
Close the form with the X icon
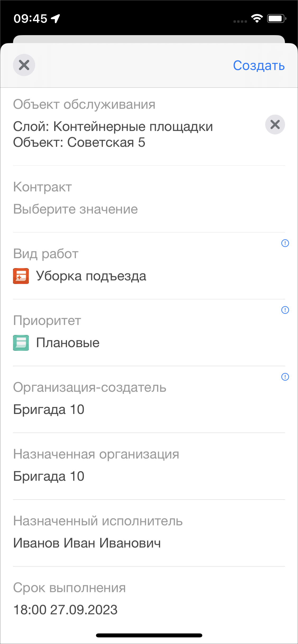click(x=24, y=65)
